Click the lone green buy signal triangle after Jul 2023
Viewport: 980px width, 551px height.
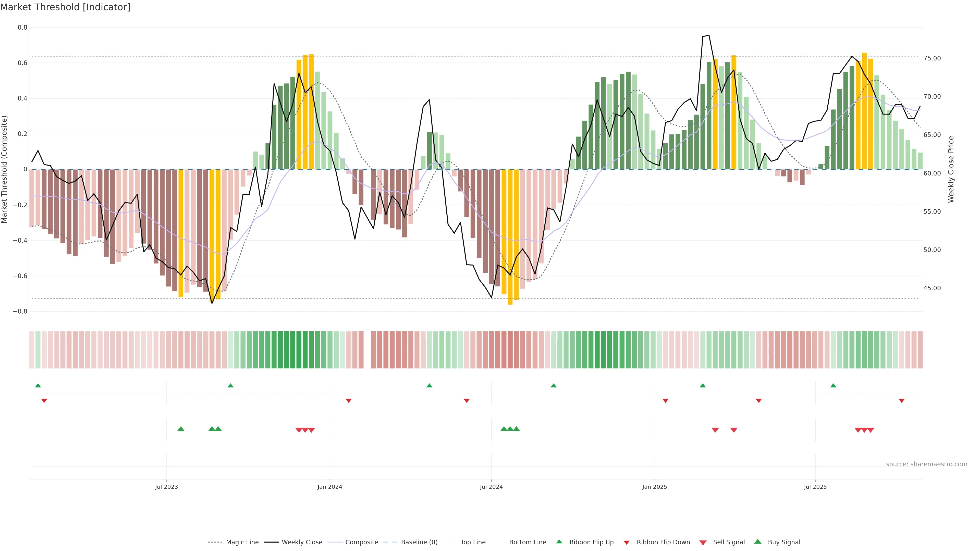[181, 429]
